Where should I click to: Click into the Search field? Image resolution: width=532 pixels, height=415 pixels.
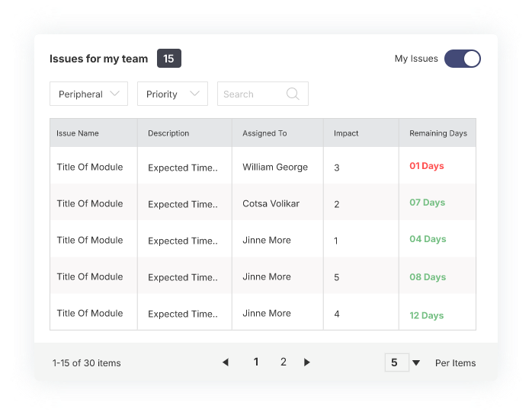252,94
